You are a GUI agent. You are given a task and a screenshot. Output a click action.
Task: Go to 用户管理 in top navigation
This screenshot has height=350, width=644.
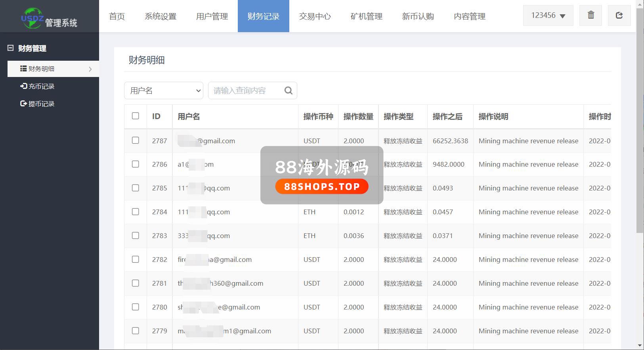pos(212,16)
